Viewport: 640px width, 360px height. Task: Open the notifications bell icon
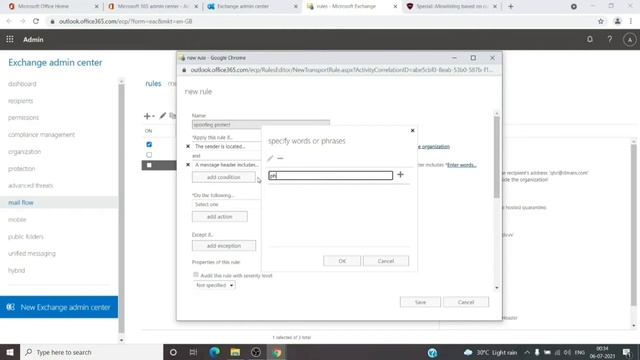[590, 39]
